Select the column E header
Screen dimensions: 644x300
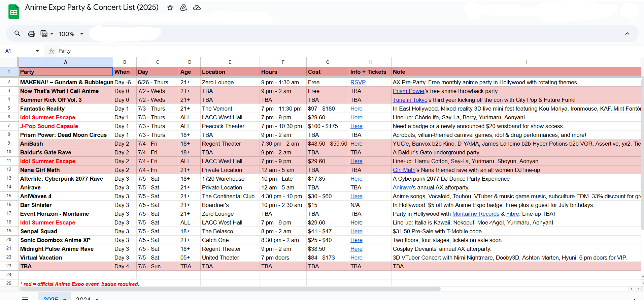click(230, 62)
